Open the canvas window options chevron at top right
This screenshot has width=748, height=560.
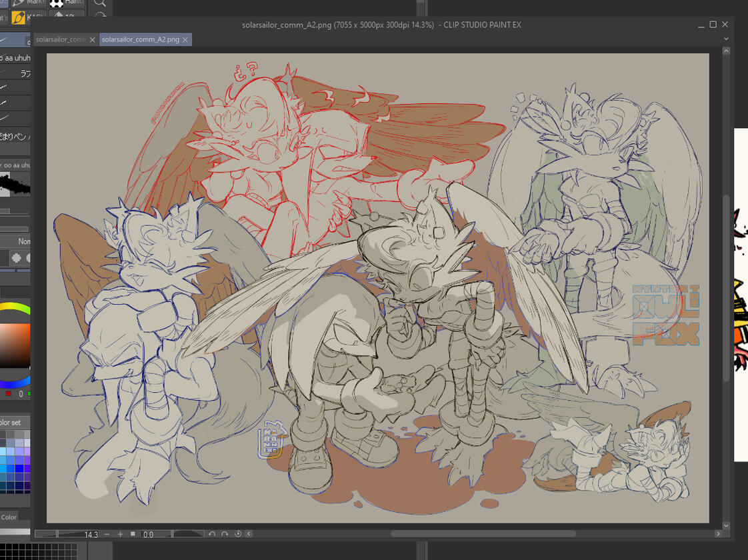pos(725,38)
